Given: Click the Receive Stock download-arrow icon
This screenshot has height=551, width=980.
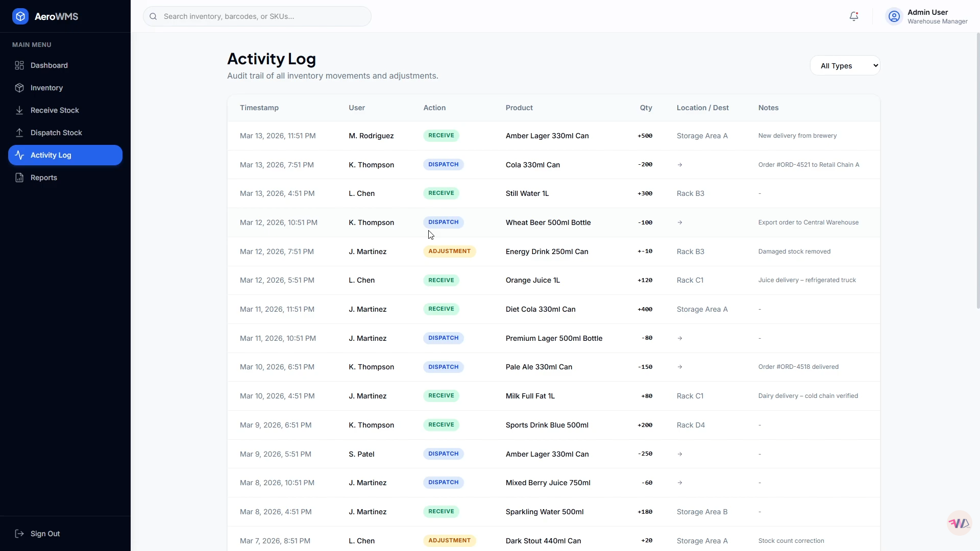Looking at the screenshot, I should click(19, 110).
